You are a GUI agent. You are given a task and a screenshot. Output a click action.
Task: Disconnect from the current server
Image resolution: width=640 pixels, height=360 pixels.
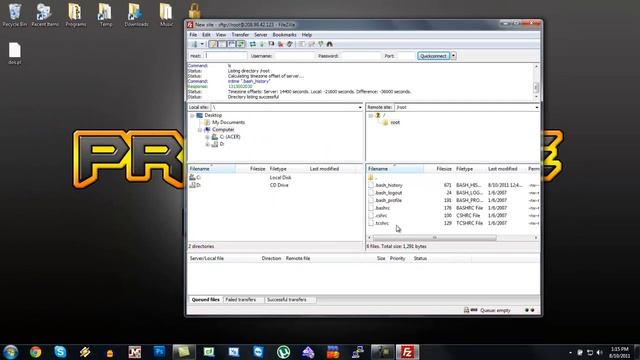point(281,44)
